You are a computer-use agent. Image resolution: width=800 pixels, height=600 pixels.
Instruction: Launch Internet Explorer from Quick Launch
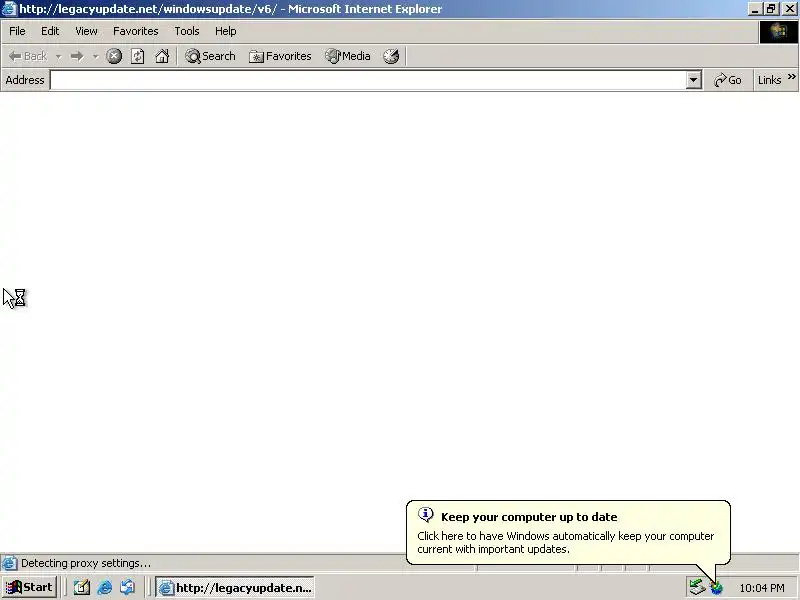[x=105, y=588]
